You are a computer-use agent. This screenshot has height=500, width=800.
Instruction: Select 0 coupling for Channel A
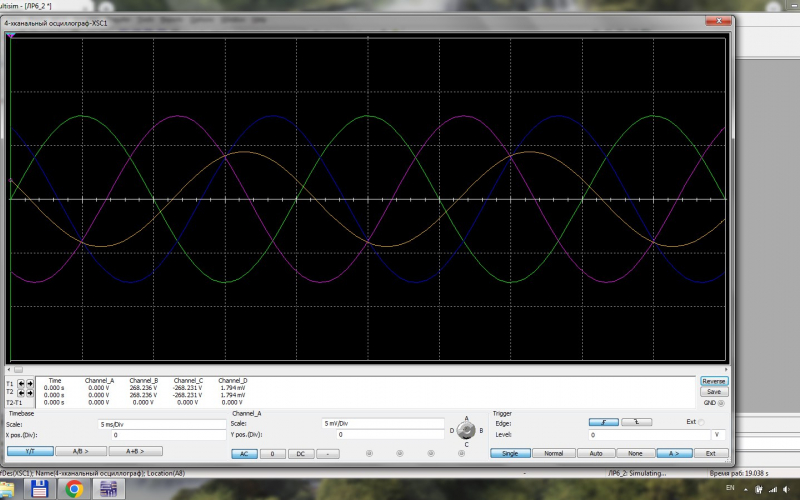(x=272, y=454)
